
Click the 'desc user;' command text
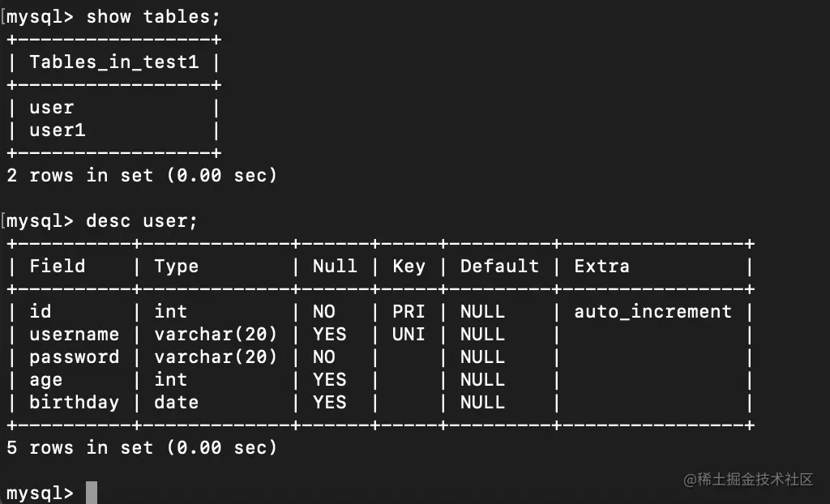click(x=142, y=220)
